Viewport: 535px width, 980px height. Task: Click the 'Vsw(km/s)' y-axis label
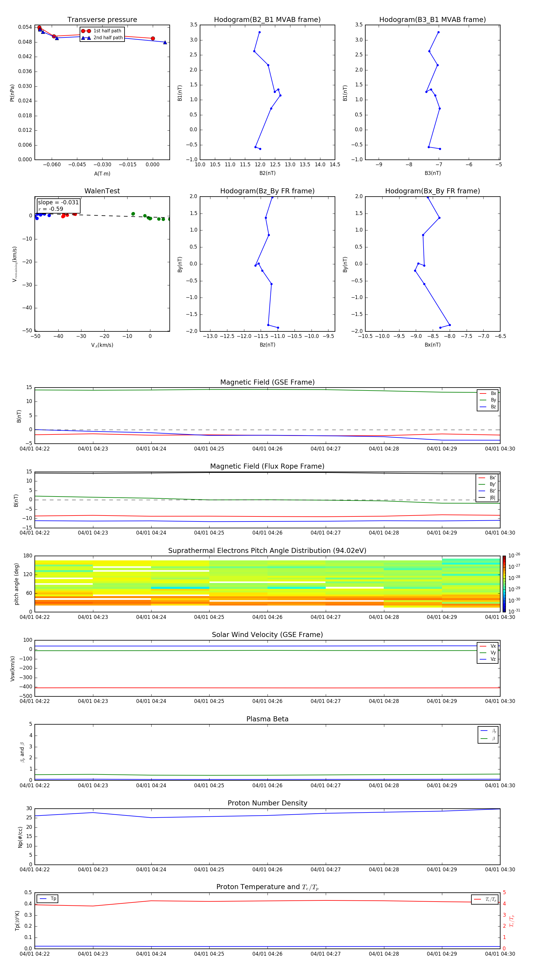(x=12, y=668)
